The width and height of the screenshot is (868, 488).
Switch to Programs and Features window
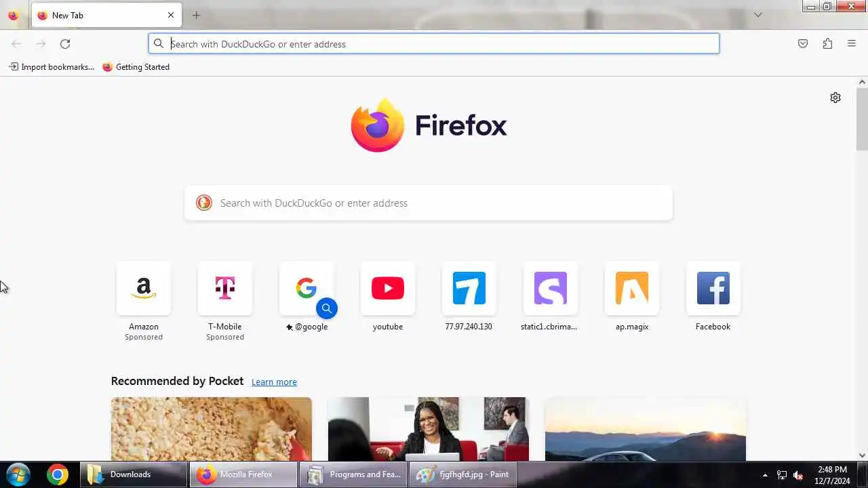(353, 474)
